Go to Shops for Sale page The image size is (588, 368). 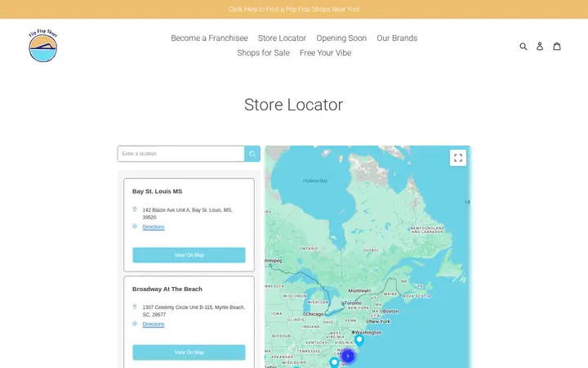(263, 53)
